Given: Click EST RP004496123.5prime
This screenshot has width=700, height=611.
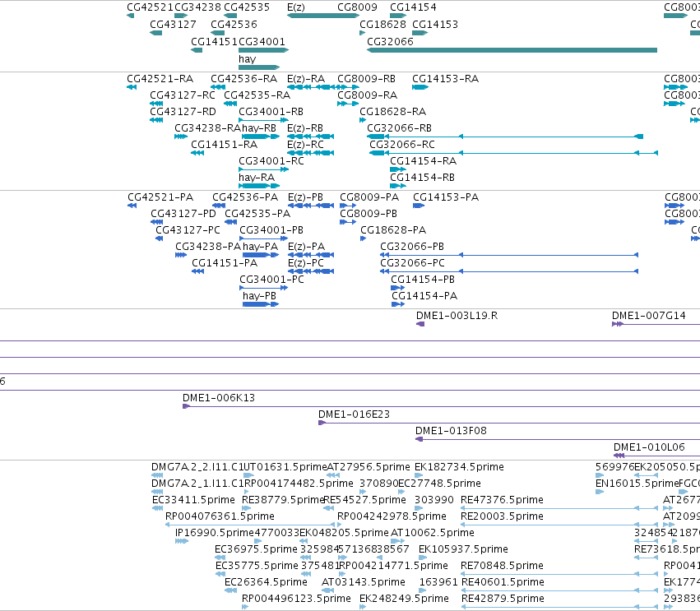Looking at the screenshot, I should click(296, 599).
